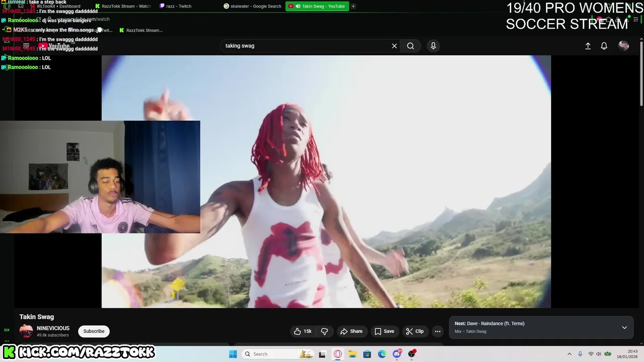Share the Takin Swag video
Viewport: 644px width, 362px height.
(x=351, y=331)
